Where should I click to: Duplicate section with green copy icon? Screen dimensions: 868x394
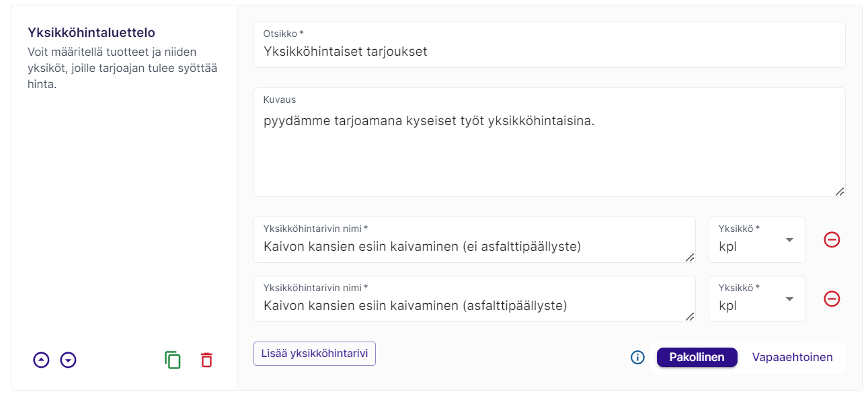pos(173,360)
